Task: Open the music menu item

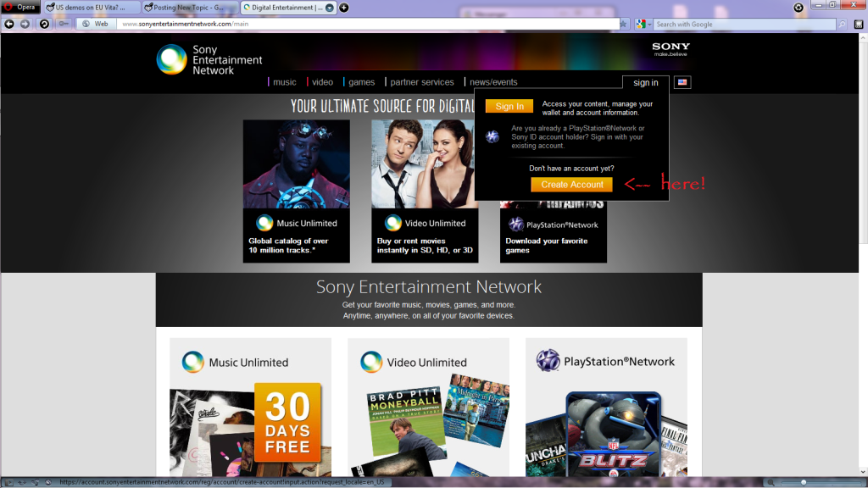Action: 285,82
